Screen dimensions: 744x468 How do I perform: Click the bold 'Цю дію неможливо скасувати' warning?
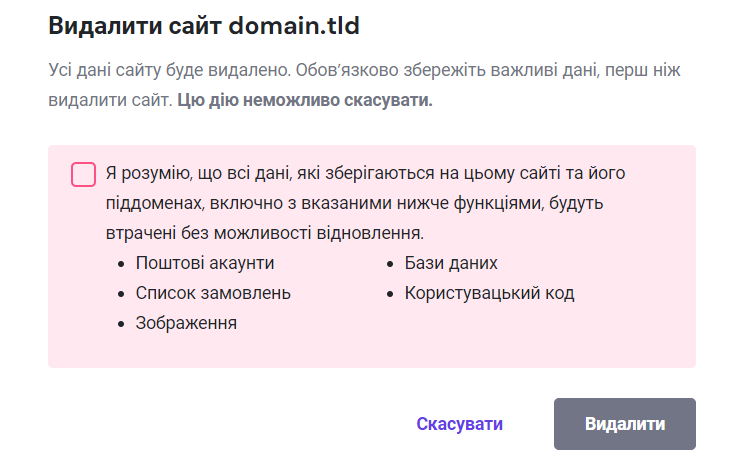(x=305, y=102)
